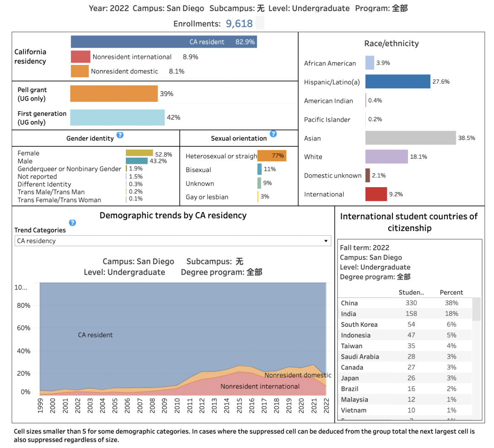
Task: Click the Heterosexual or straight orange bar
Action: 272,156
